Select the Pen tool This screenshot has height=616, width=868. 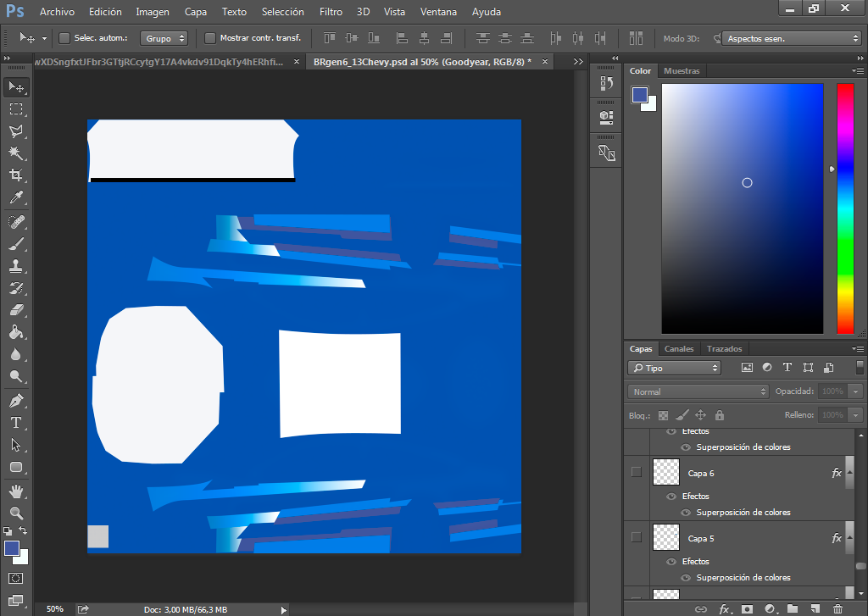coord(16,400)
